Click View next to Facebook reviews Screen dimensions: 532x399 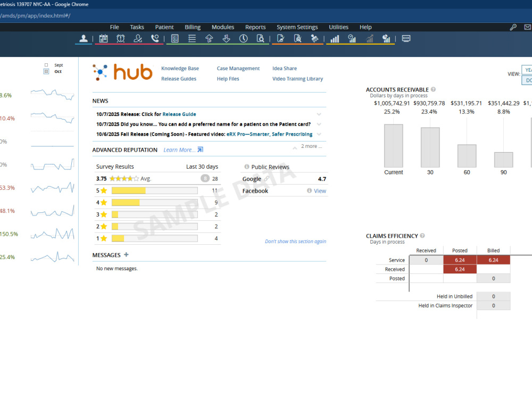[320, 191]
